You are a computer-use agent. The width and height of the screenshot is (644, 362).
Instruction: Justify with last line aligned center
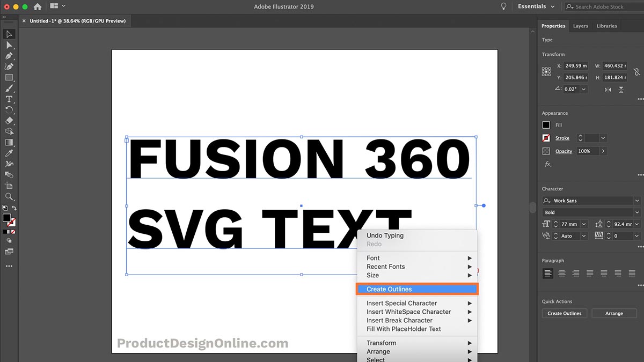point(604,273)
